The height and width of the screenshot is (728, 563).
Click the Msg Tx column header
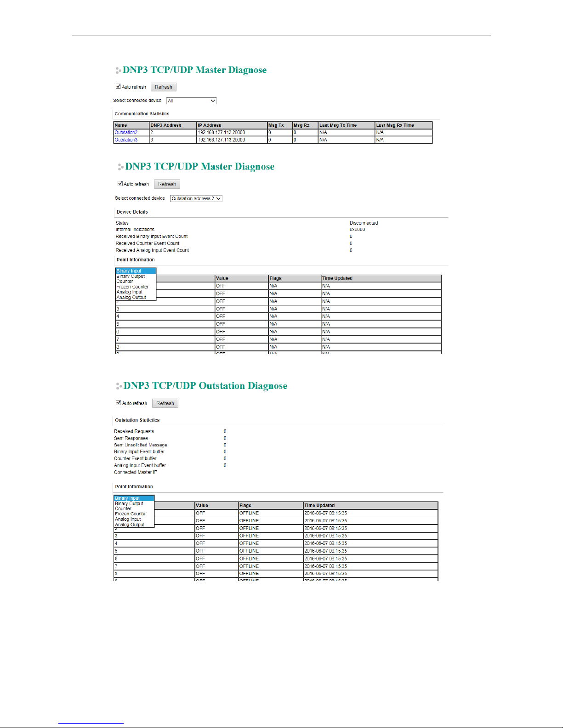tap(280, 125)
